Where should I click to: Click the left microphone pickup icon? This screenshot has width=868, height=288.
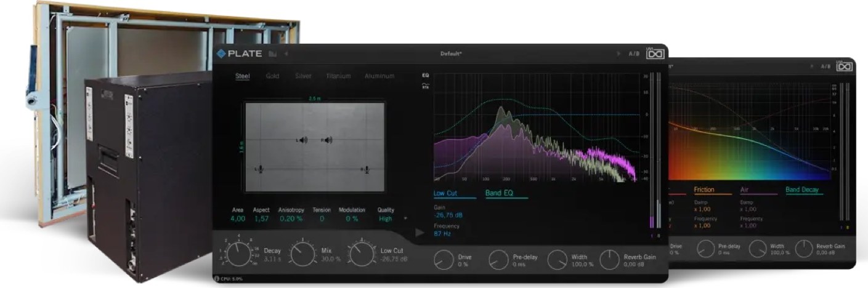coord(260,169)
